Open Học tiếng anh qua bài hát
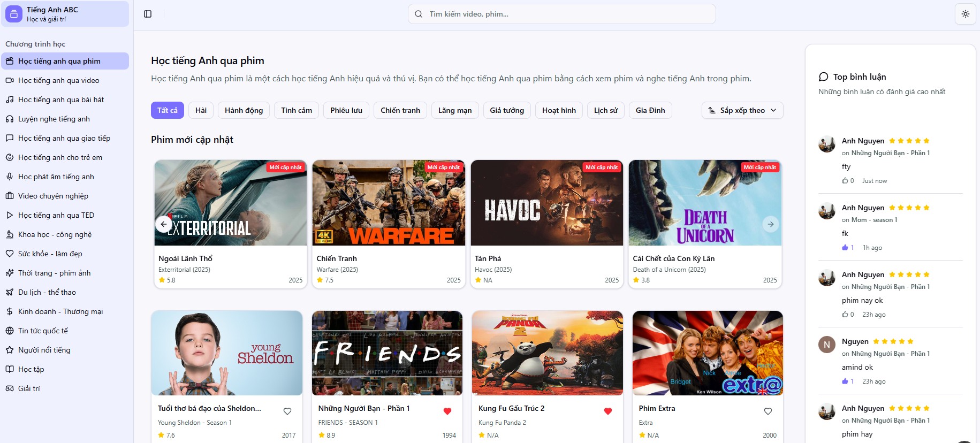Screen dimensions: 980x443 65,100
